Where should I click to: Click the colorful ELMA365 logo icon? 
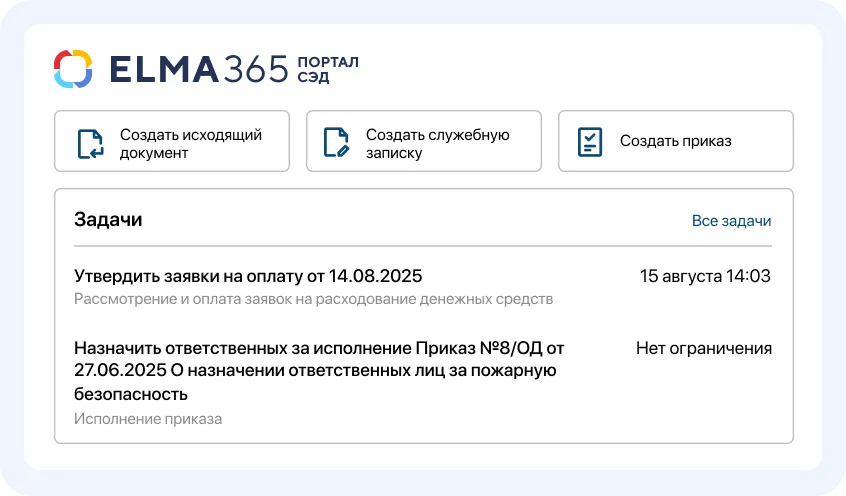73,69
